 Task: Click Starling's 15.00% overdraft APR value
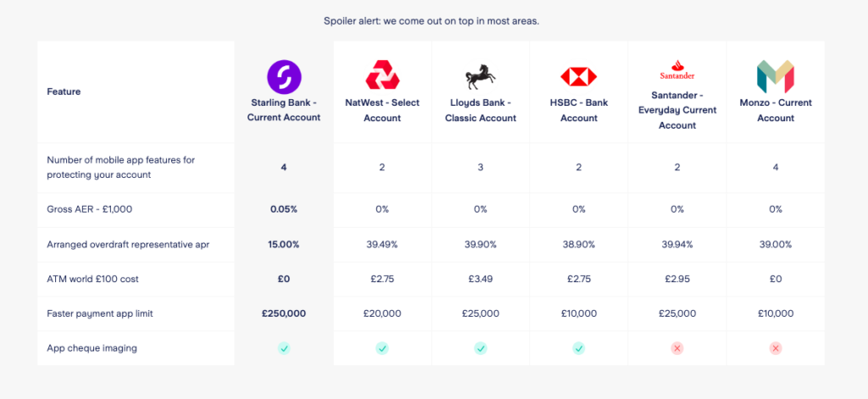coord(284,244)
